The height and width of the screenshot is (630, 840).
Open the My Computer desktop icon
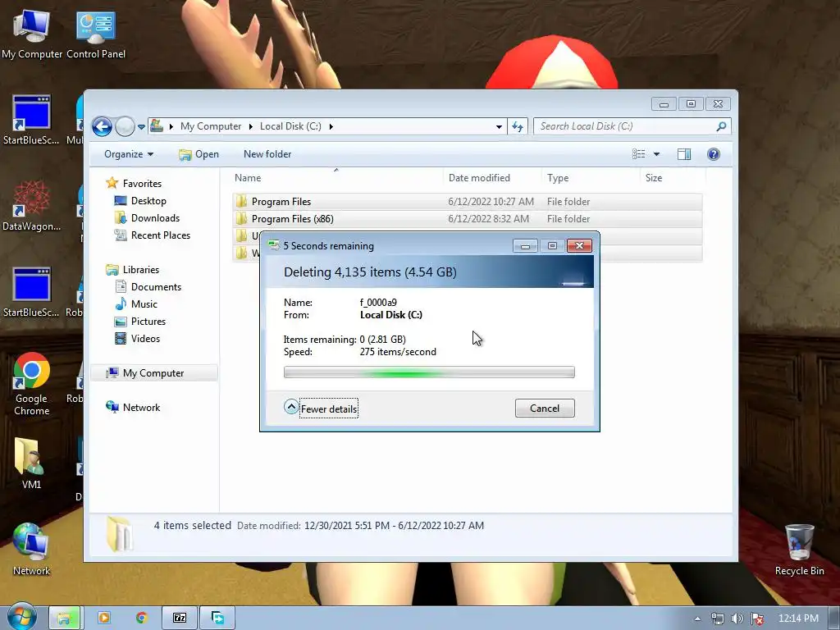(32, 34)
